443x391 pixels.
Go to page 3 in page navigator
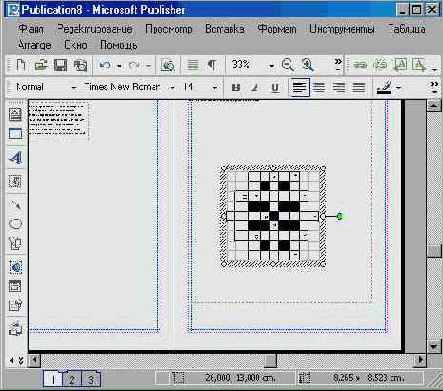click(90, 379)
